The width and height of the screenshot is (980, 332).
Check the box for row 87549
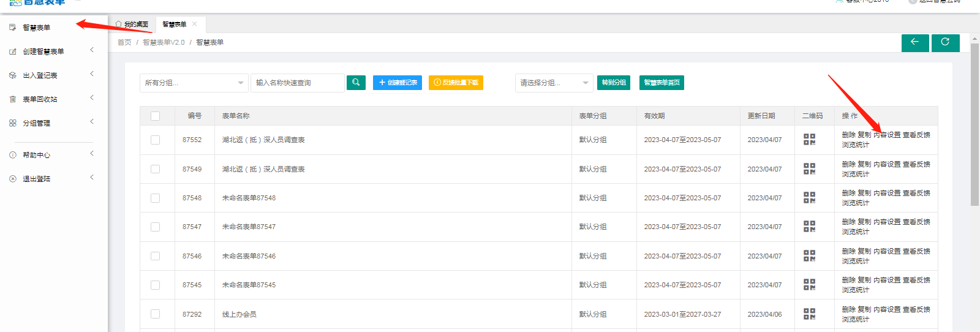(x=155, y=169)
